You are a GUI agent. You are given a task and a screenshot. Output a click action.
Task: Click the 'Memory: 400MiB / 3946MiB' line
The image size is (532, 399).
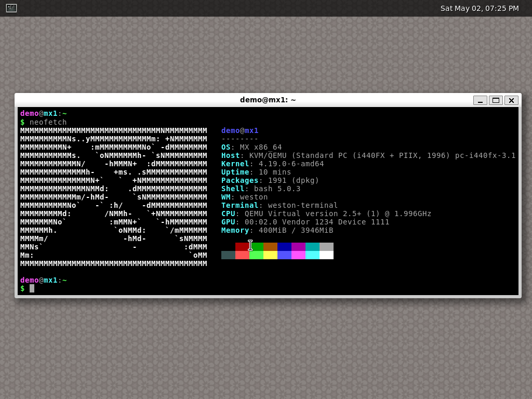point(277,230)
